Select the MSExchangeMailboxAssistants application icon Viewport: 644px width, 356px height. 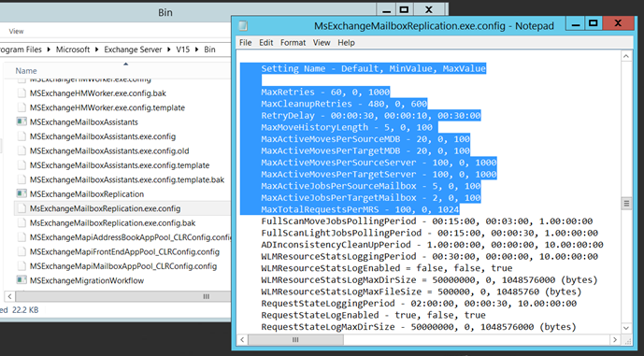tap(21, 121)
